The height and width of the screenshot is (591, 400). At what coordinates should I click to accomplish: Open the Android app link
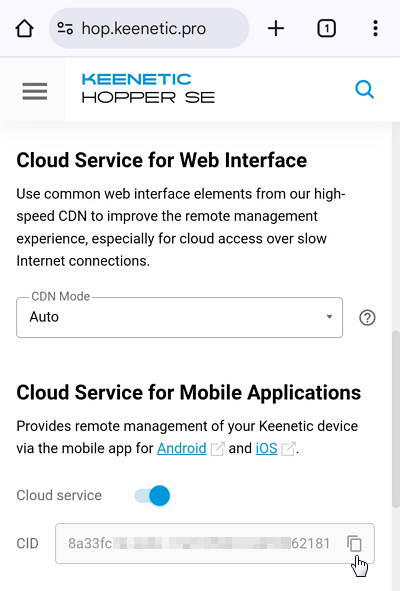[182, 448]
